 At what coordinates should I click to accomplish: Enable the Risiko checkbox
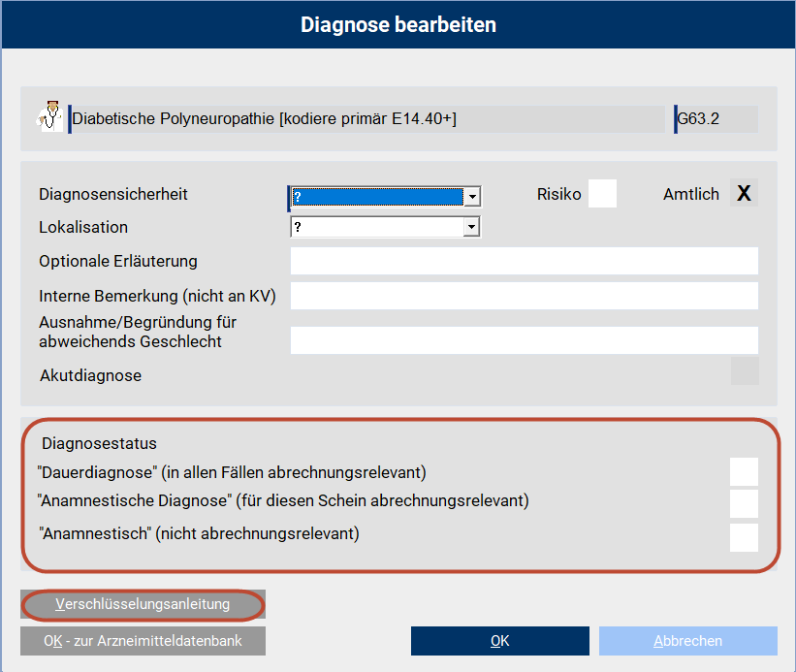(602, 193)
